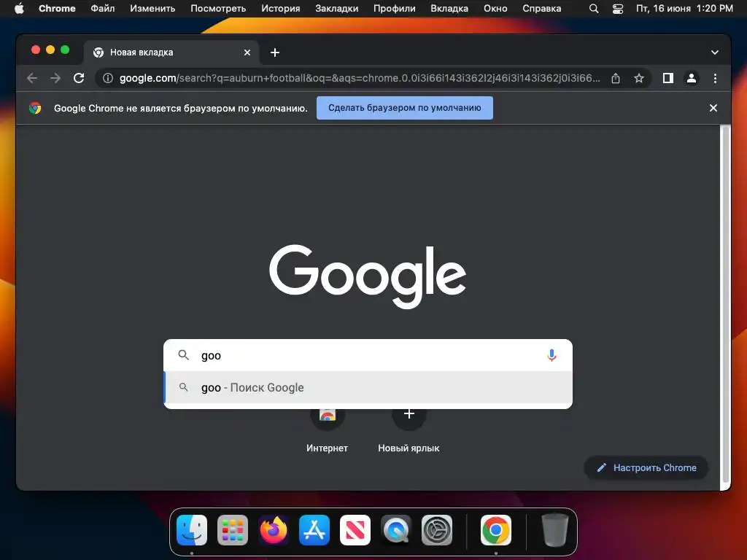Start voice search with microphone icon
This screenshot has width=747, height=560.
[551, 355]
